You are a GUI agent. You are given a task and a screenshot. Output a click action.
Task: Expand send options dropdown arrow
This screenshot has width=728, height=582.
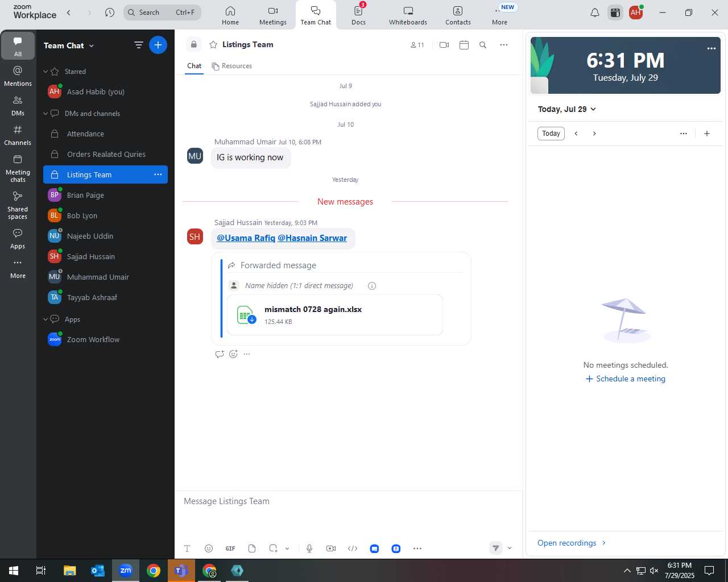tap(510, 548)
